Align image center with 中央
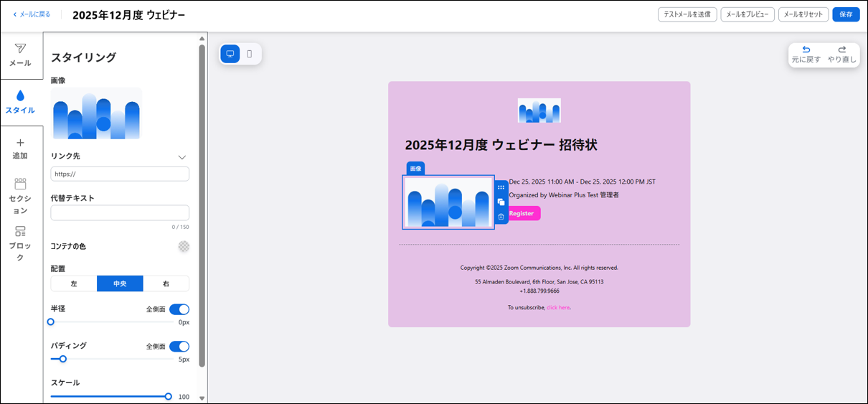The height and width of the screenshot is (404, 868). pyautogui.click(x=120, y=283)
